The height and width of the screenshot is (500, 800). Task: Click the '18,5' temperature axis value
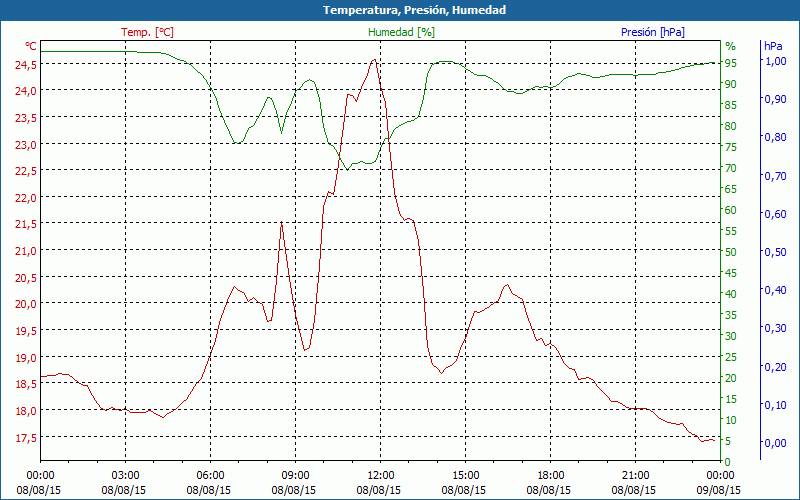click(26, 384)
